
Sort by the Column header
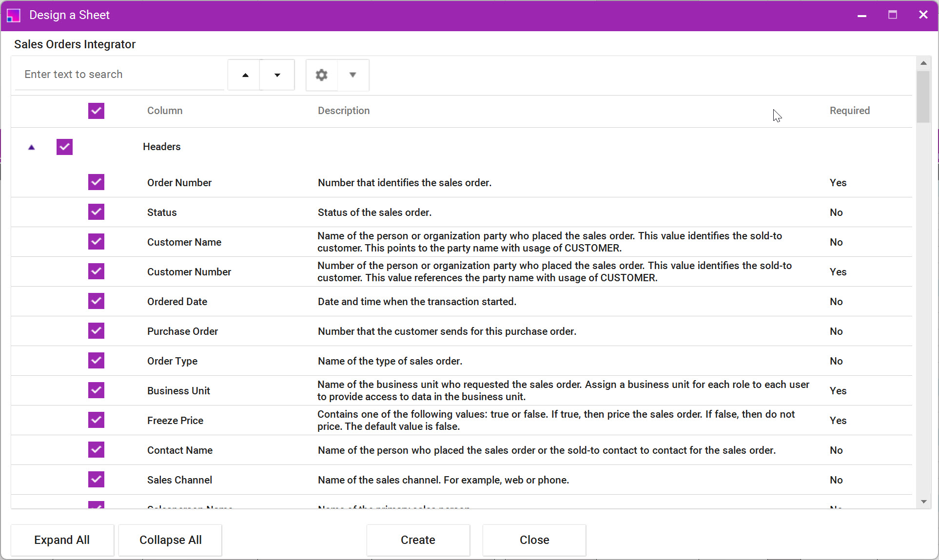165,111
